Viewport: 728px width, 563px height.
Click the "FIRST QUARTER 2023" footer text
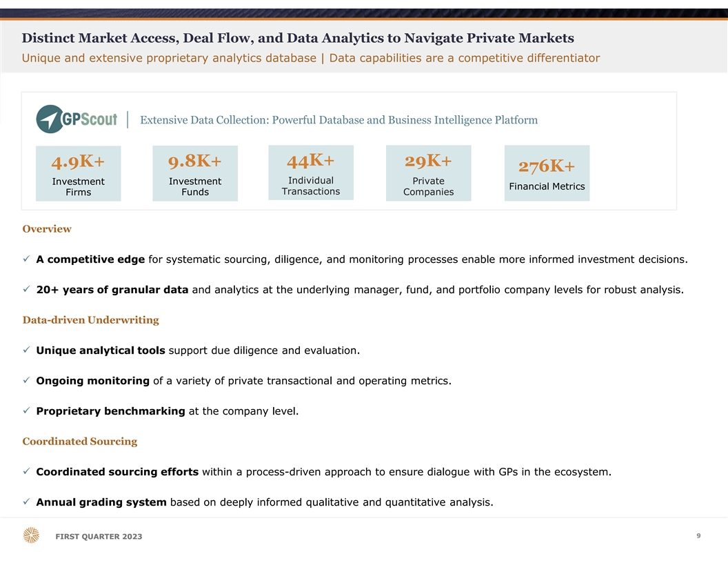(x=99, y=537)
